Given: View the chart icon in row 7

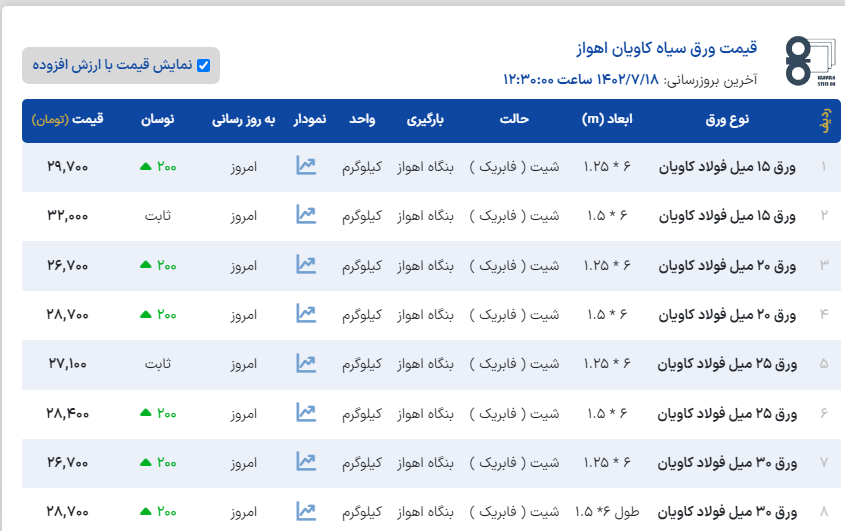Looking at the screenshot, I should point(307,462).
